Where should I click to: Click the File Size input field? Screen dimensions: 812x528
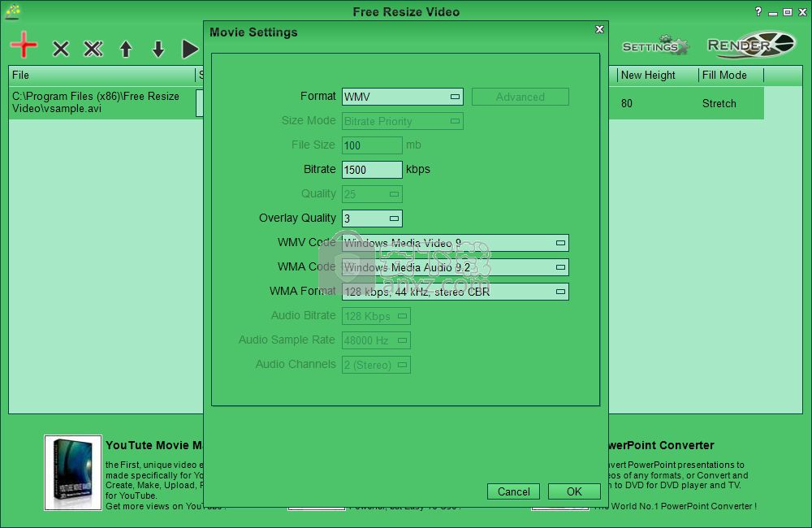click(x=372, y=145)
